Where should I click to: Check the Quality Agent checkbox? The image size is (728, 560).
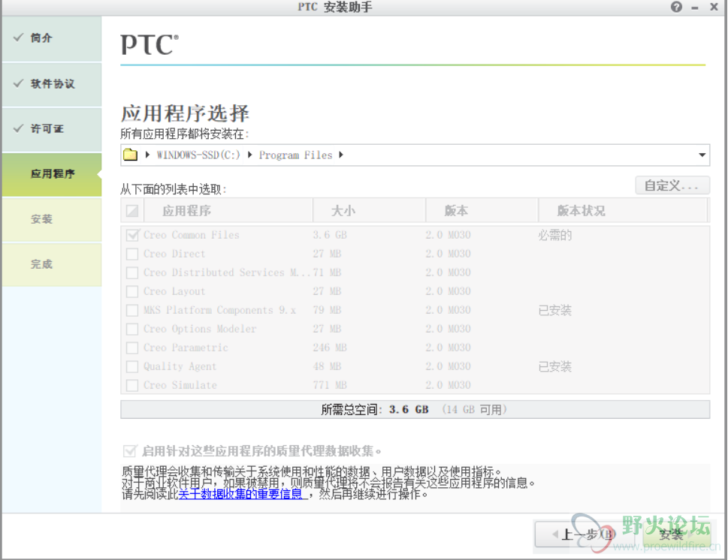pos(132,366)
